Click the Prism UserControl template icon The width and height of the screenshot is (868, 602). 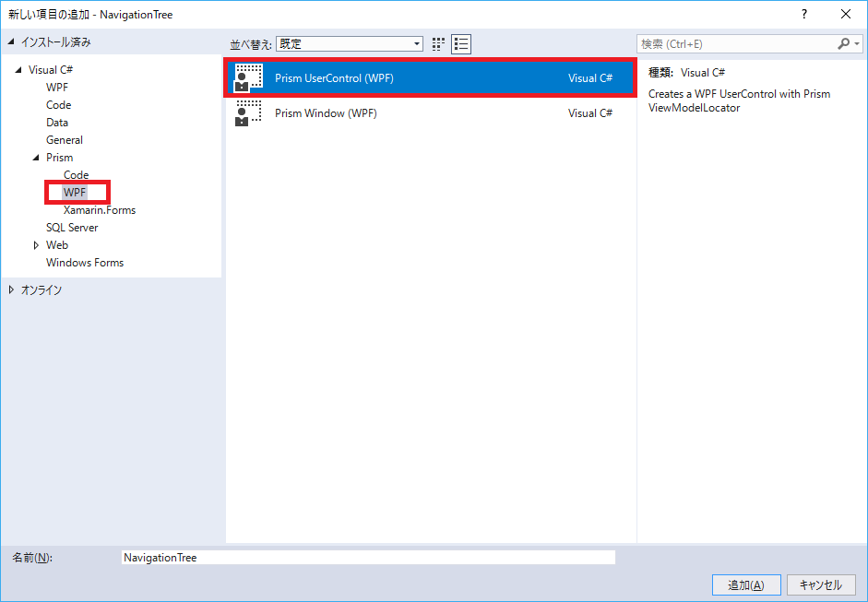point(248,78)
